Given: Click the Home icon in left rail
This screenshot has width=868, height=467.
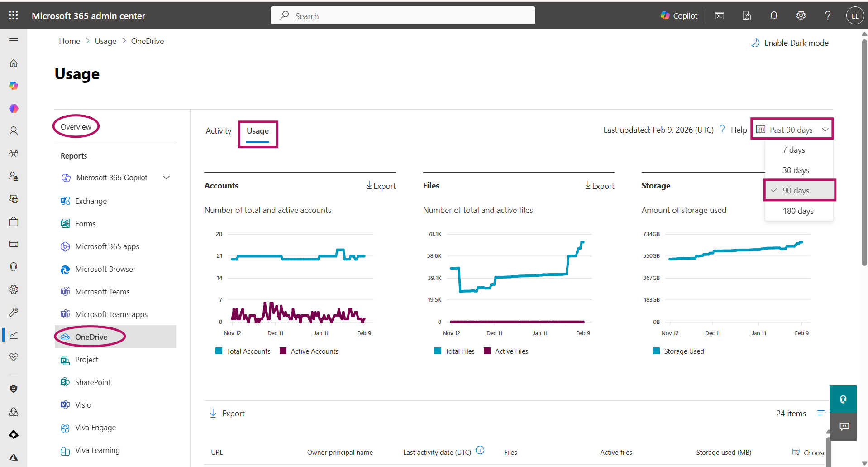Looking at the screenshot, I should coord(14,63).
